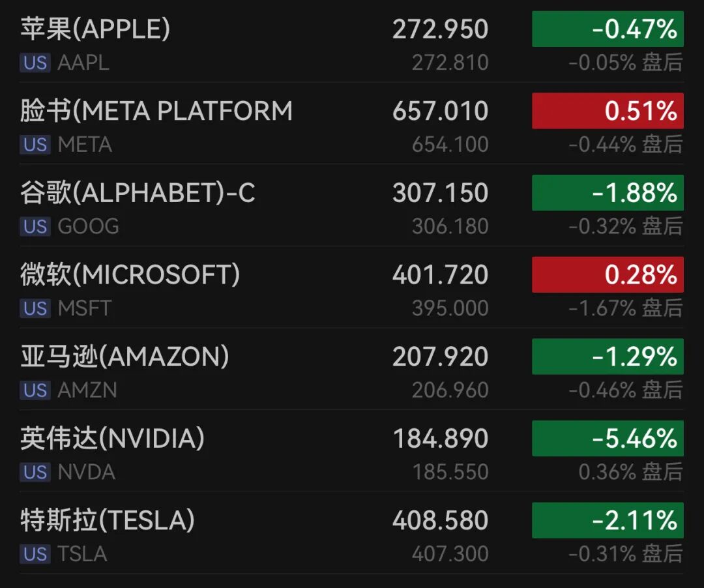The width and height of the screenshot is (704, 588).
Task: Click the US market badge beside GOOG
Action: pos(35,226)
